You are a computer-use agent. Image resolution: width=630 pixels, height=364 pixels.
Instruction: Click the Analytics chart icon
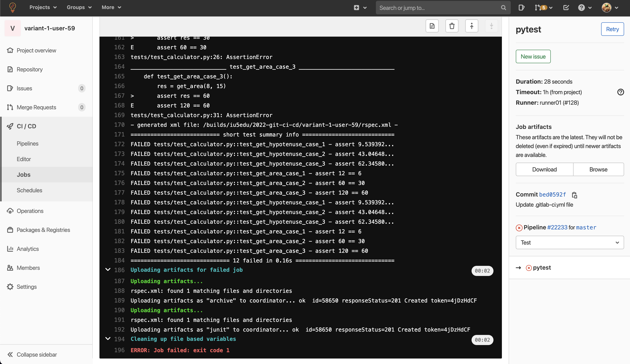click(x=10, y=249)
